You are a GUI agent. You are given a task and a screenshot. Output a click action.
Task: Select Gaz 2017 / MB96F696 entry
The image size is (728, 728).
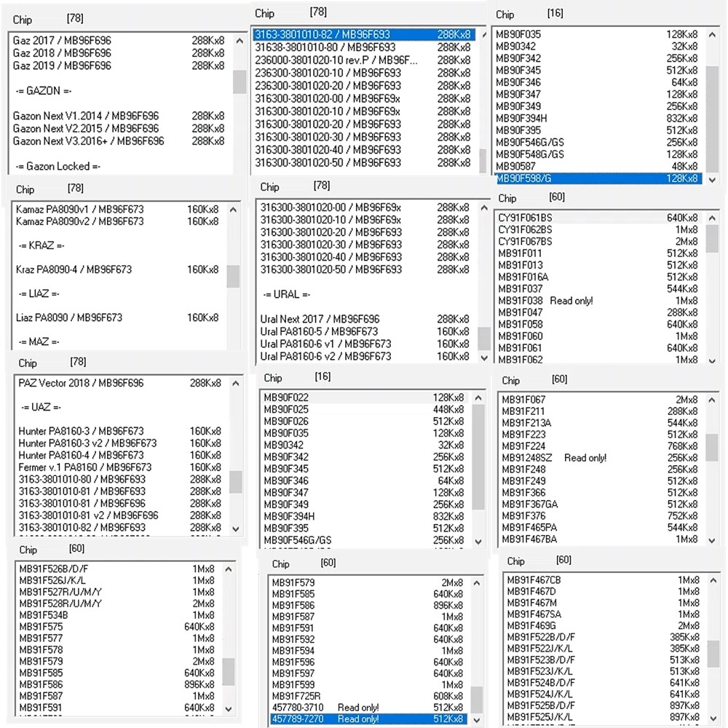pos(63,41)
